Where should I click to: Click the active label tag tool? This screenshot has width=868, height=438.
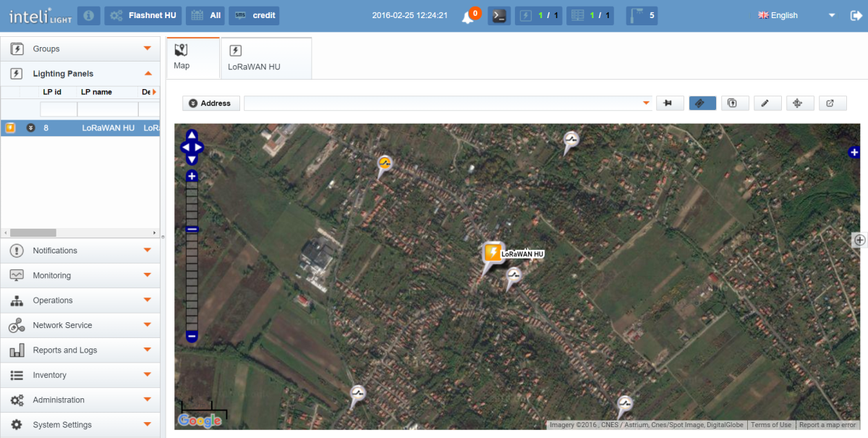702,103
